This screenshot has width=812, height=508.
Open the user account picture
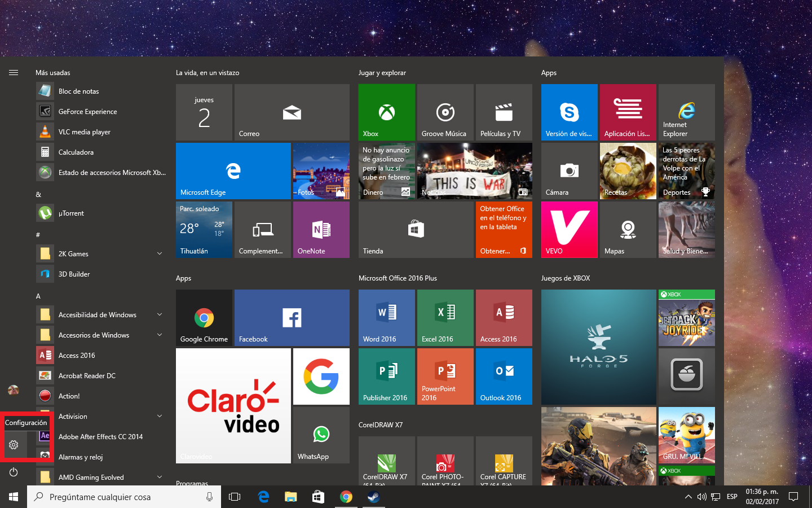[x=14, y=390]
